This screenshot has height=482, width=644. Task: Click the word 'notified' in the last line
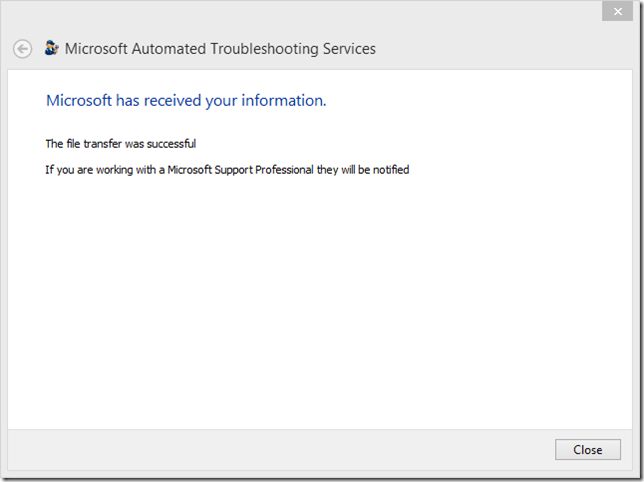(389, 169)
